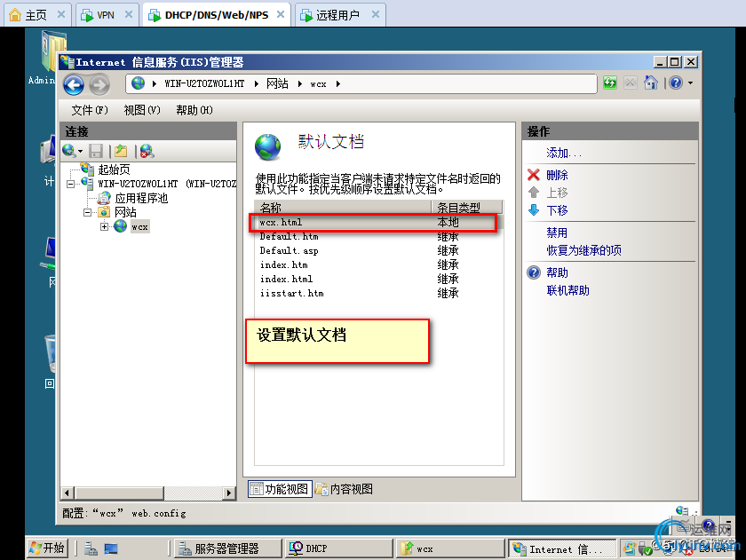This screenshot has width=746, height=560.
Task: Click the breadcrumb arrow after wcx
Action: [x=338, y=83]
